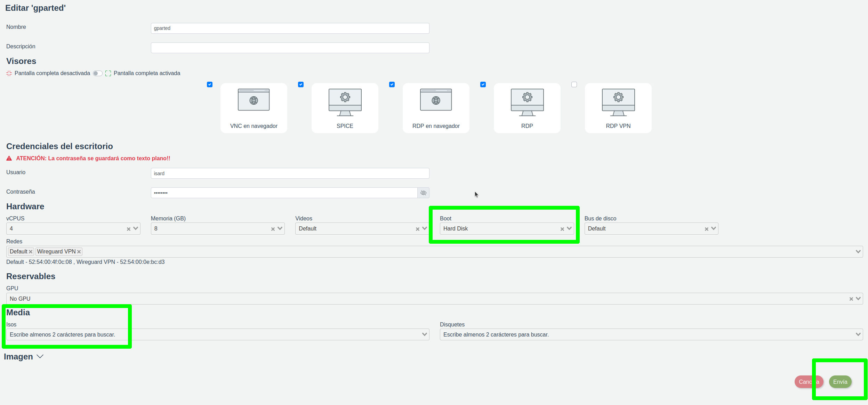Click the RDP viewer monitor icon
Viewport: 868px width, 405px height.
(527, 102)
